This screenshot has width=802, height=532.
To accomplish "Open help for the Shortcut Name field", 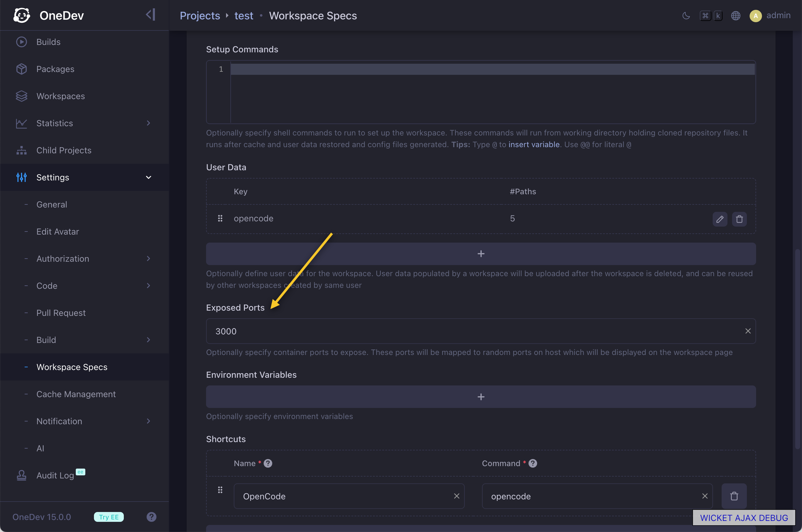I will (268, 463).
